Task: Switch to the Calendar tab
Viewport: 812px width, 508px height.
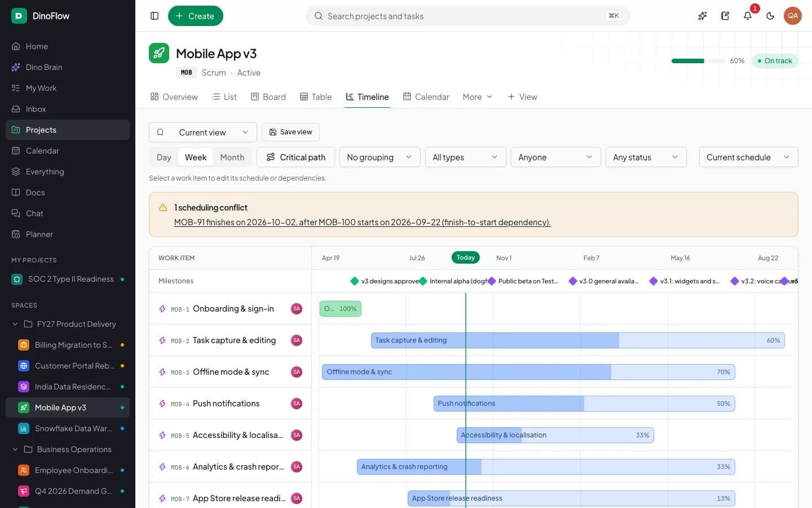Action: pyautogui.click(x=426, y=97)
